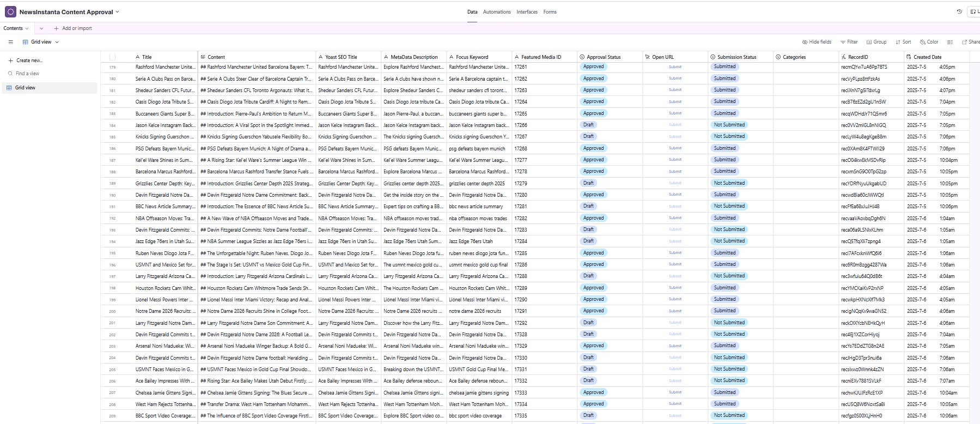Click Submit link in row 200
Image resolution: width=980 pixels, height=424 pixels.
click(675, 311)
